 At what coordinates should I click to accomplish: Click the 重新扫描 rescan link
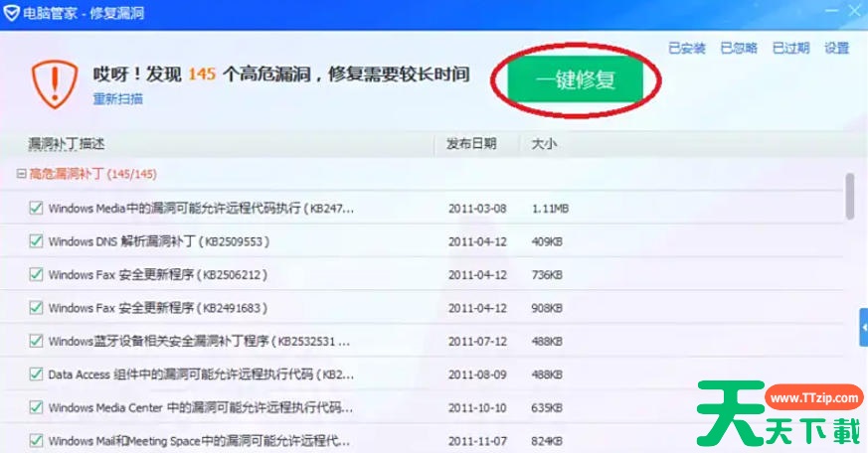point(118,99)
